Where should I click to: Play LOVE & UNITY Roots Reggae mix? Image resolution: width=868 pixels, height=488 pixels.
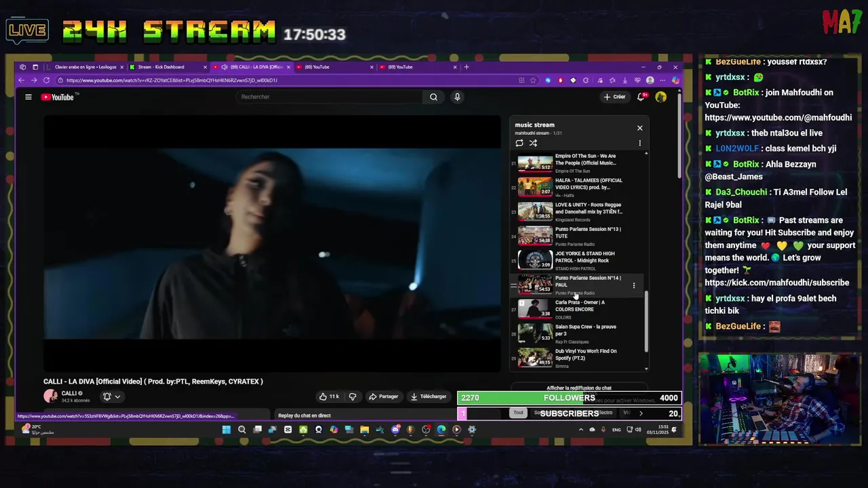[x=576, y=212]
